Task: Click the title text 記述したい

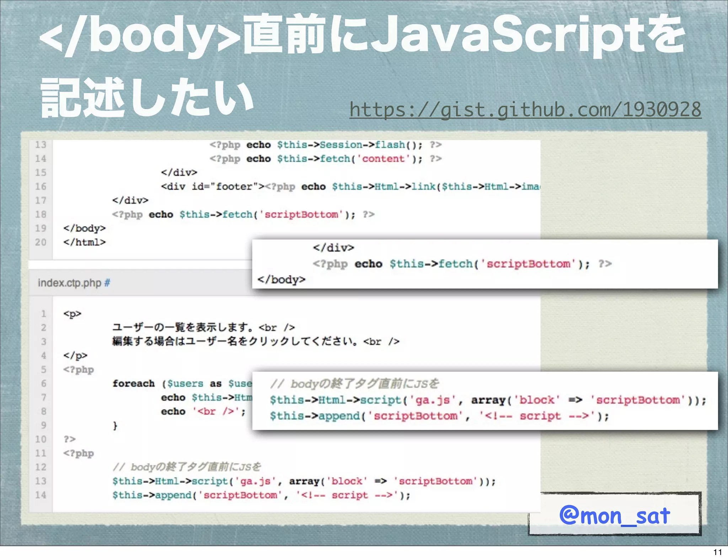Action: 147,97
